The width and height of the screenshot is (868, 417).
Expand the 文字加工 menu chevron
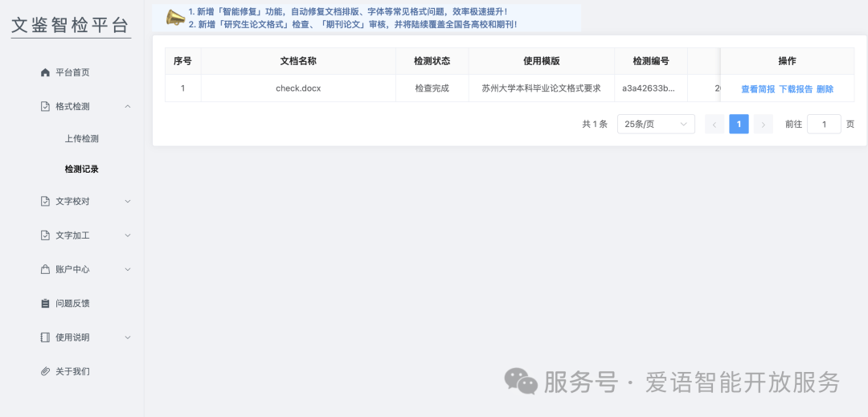tap(128, 235)
